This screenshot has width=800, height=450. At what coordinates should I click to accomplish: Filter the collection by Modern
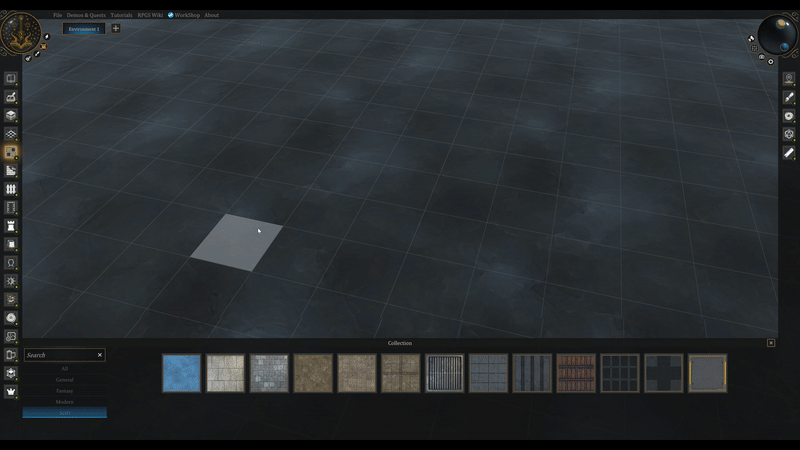click(65, 402)
